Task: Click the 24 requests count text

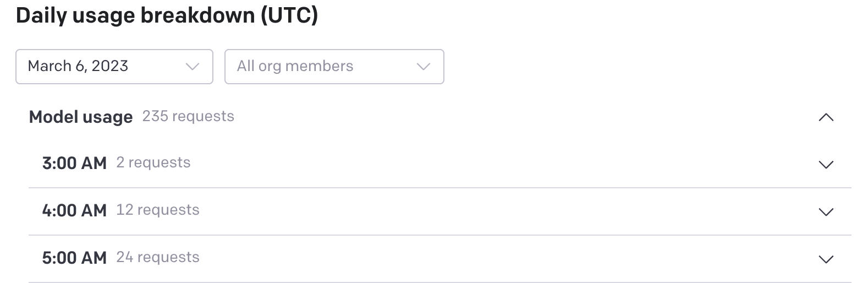Action: click(158, 257)
